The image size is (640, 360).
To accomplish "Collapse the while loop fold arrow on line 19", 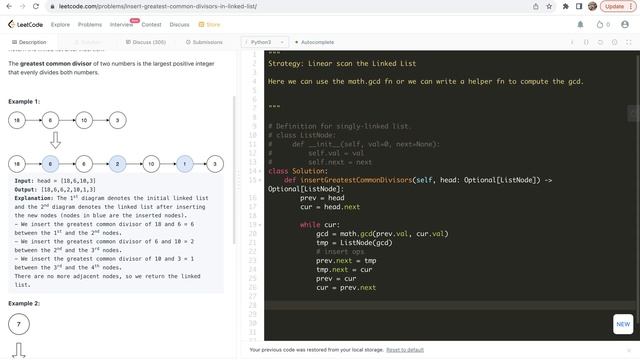I will [x=260, y=225].
